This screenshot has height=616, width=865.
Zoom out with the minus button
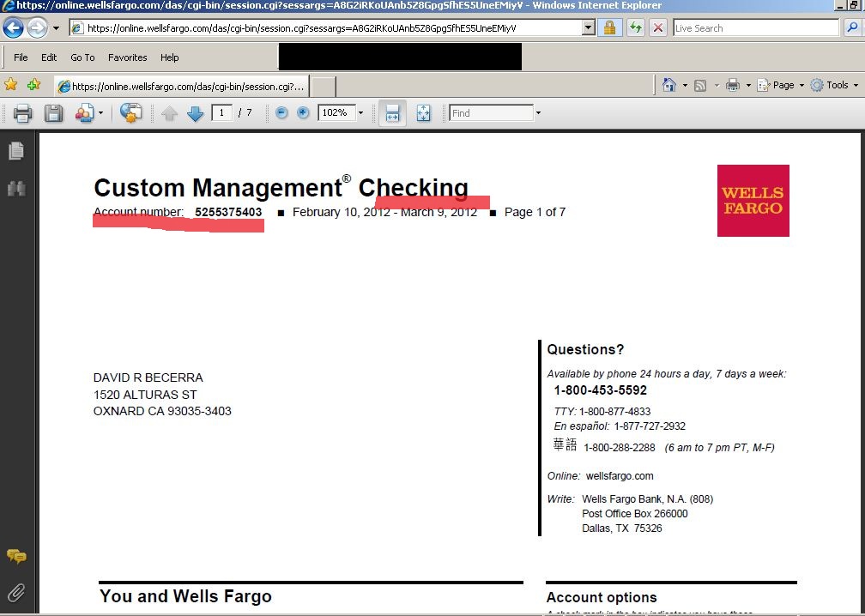coord(281,112)
